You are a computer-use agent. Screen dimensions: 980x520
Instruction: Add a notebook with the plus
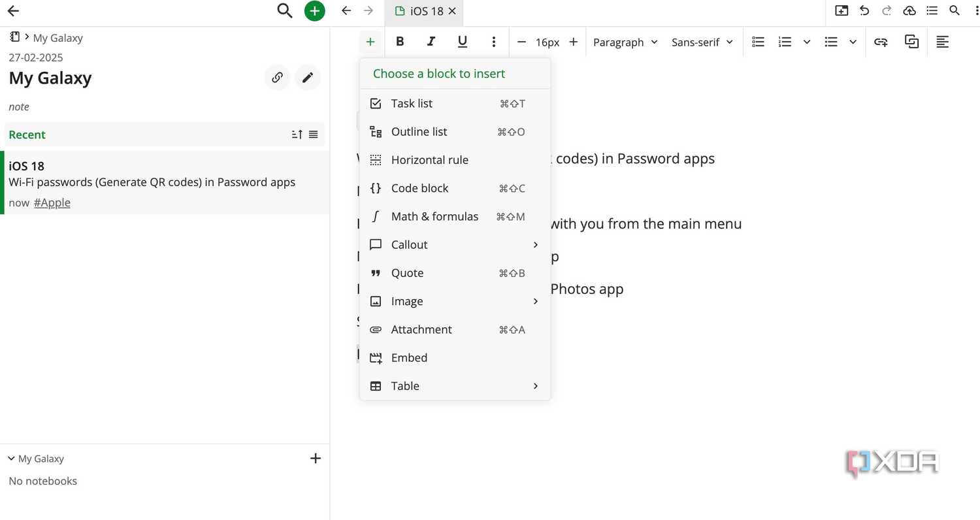click(x=316, y=459)
